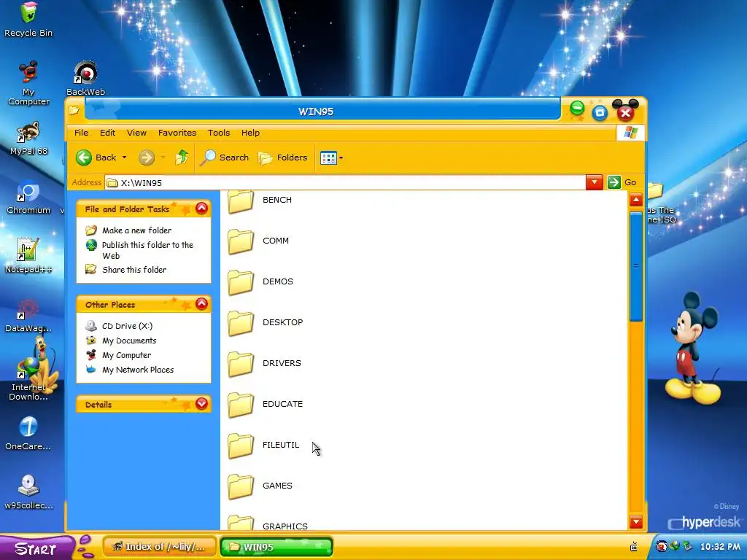This screenshot has height=560, width=747.
Task: Click the Forward arrow button
Action: (x=147, y=157)
